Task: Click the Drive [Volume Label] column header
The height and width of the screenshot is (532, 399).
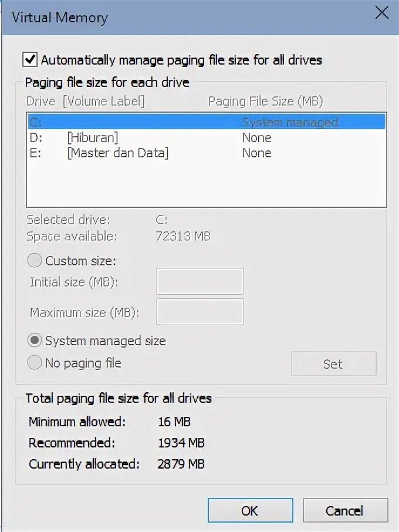Action: [86, 101]
